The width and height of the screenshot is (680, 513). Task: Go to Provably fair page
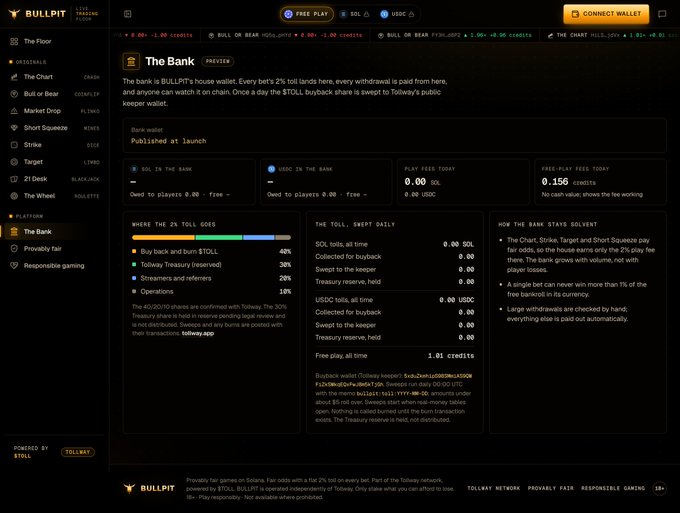(x=55, y=248)
